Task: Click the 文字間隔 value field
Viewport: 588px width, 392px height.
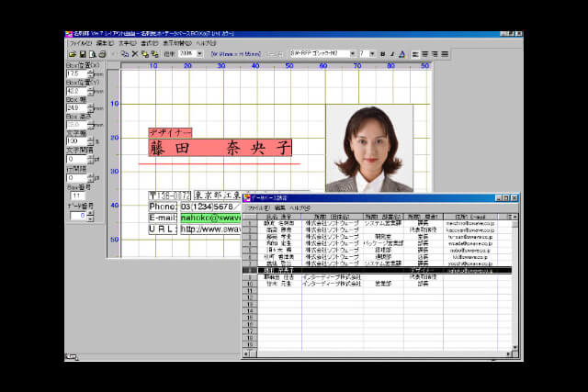Action: (76, 159)
